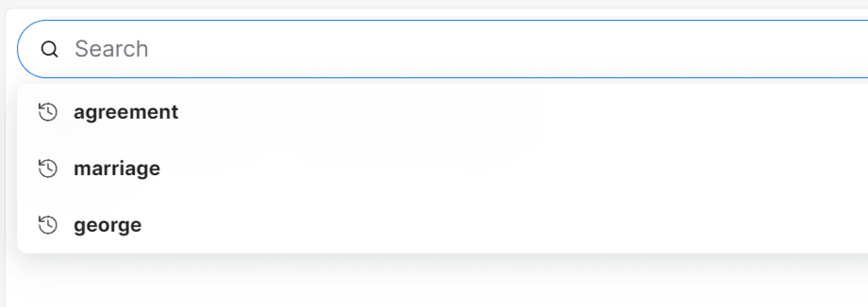Click the Search placeholder text

[111, 49]
